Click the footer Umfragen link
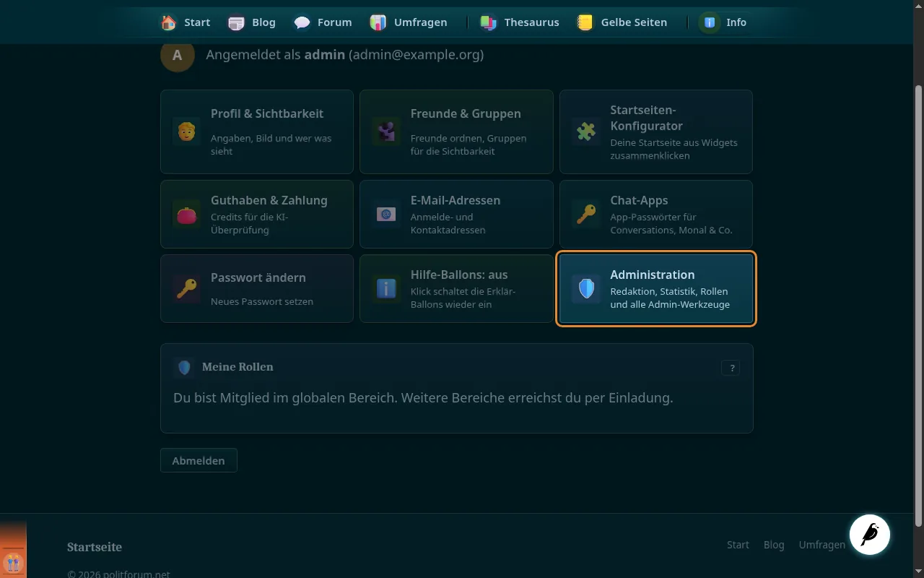This screenshot has height=578, width=924. pyautogui.click(x=822, y=545)
